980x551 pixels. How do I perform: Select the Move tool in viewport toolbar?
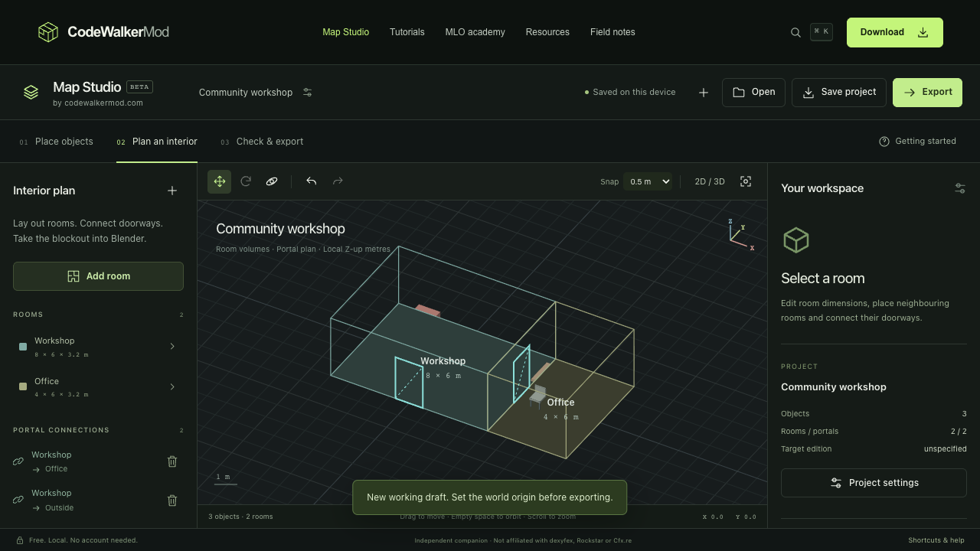coord(220,181)
